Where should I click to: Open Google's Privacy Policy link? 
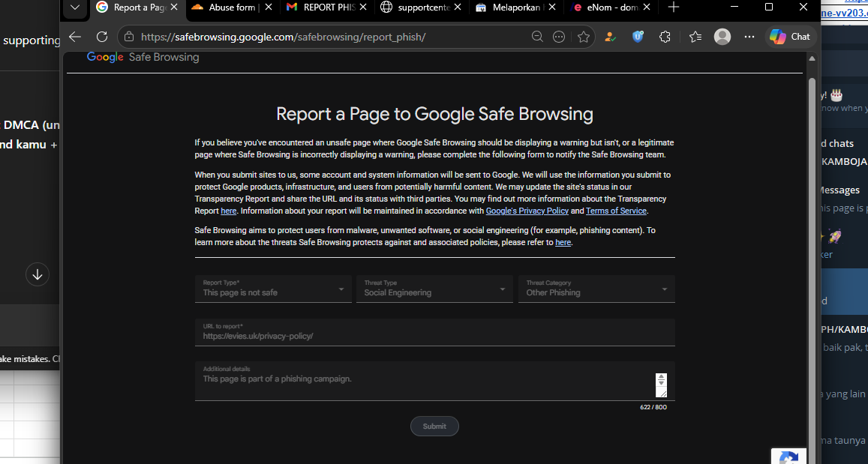point(527,211)
